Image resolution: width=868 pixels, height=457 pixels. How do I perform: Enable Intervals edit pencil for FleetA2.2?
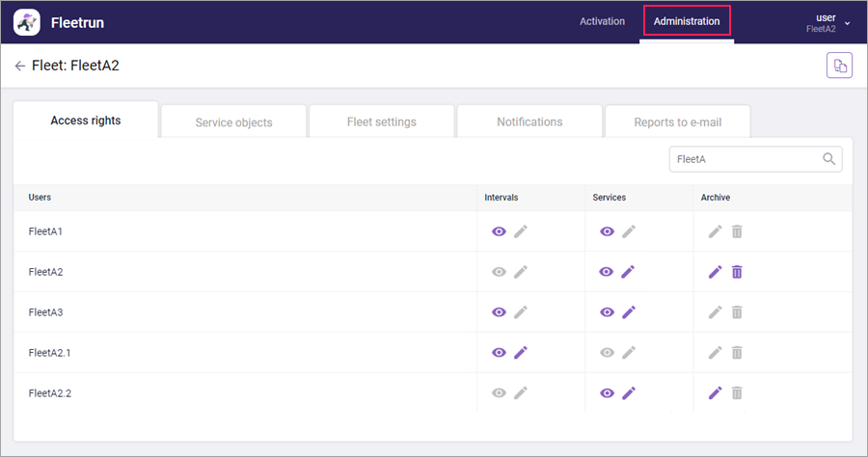[x=521, y=392]
